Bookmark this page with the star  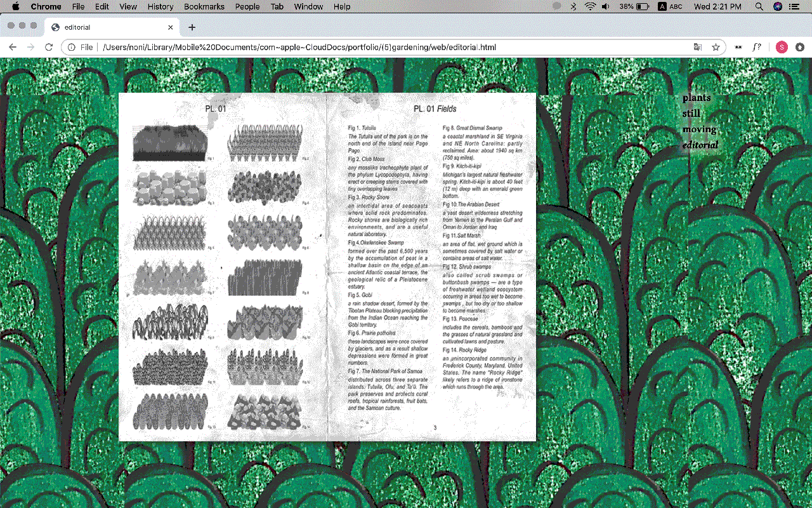pyautogui.click(x=716, y=47)
